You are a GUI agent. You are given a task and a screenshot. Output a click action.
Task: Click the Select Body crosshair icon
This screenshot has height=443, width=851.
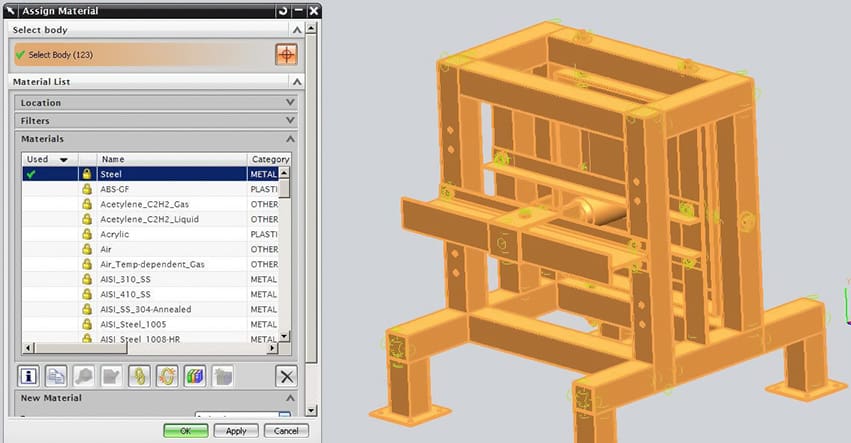pos(286,54)
